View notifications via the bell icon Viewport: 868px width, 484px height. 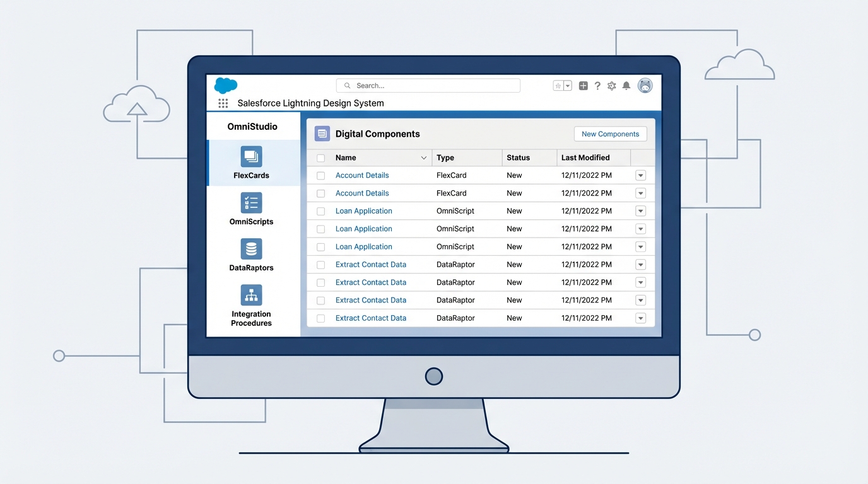626,85
